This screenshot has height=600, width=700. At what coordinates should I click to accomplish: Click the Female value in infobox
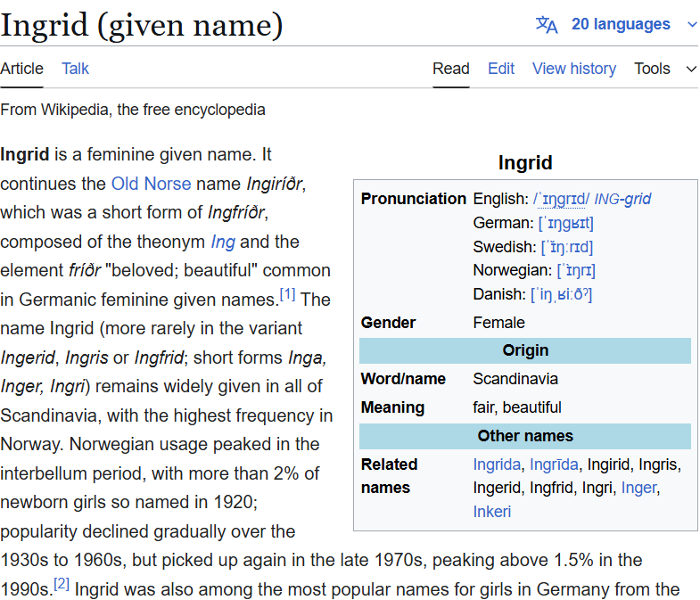pos(498,323)
